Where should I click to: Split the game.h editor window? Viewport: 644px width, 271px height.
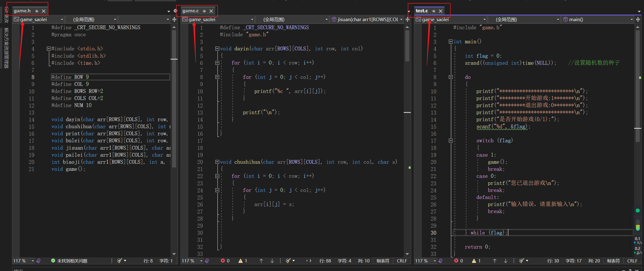pyautogui.click(x=174, y=19)
